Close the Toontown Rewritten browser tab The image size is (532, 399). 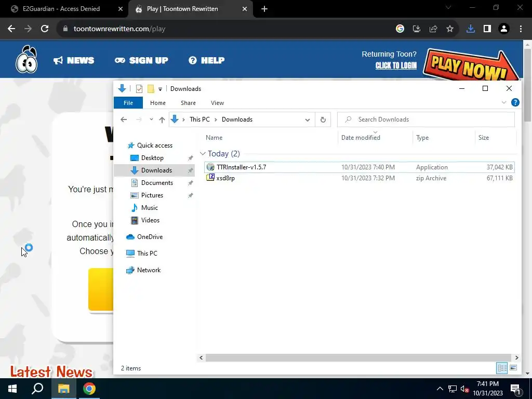[245, 9]
